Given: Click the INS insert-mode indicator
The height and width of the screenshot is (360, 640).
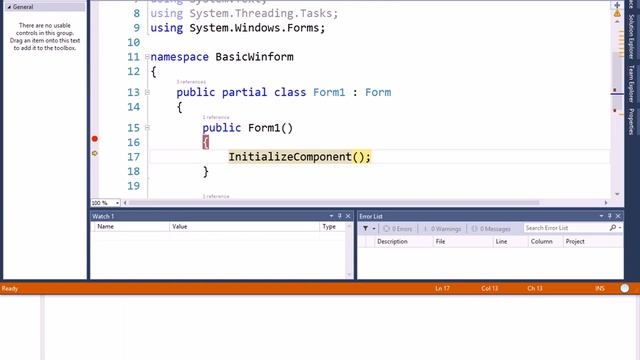Looking at the screenshot, I should point(600,289).
